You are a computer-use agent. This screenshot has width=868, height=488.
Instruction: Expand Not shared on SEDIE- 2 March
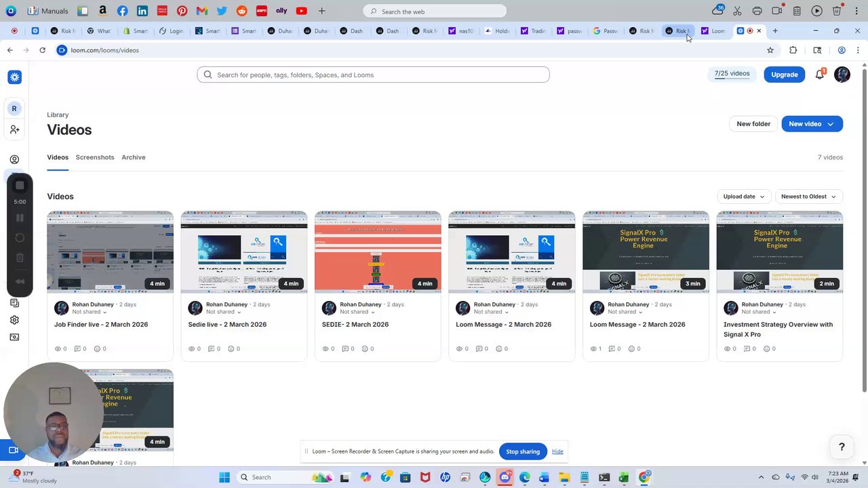[357, 312]
